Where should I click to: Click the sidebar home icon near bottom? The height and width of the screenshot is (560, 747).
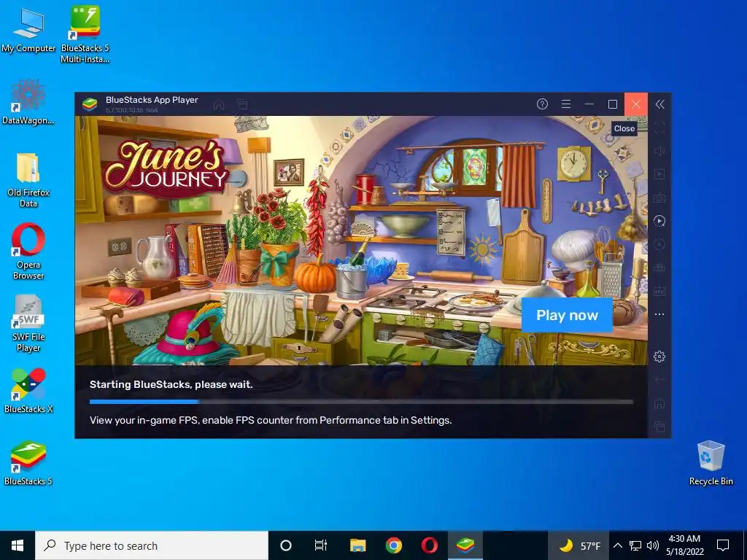pyautogui.click(x=659, y=404)
